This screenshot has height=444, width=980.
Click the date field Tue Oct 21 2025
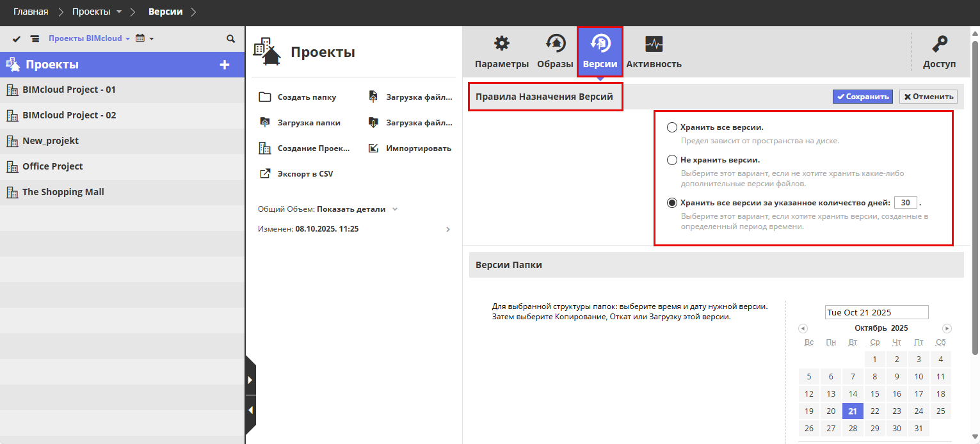[x=876, y=312]
